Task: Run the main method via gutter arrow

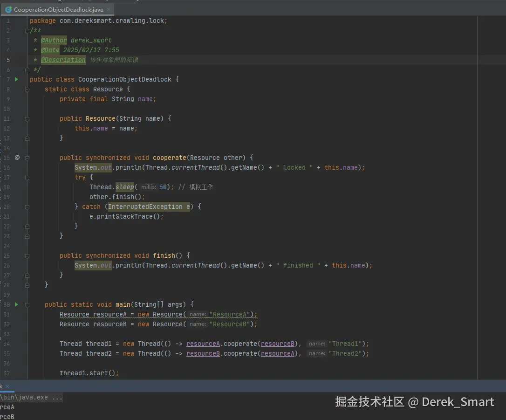Action: (x=15, y=304)
